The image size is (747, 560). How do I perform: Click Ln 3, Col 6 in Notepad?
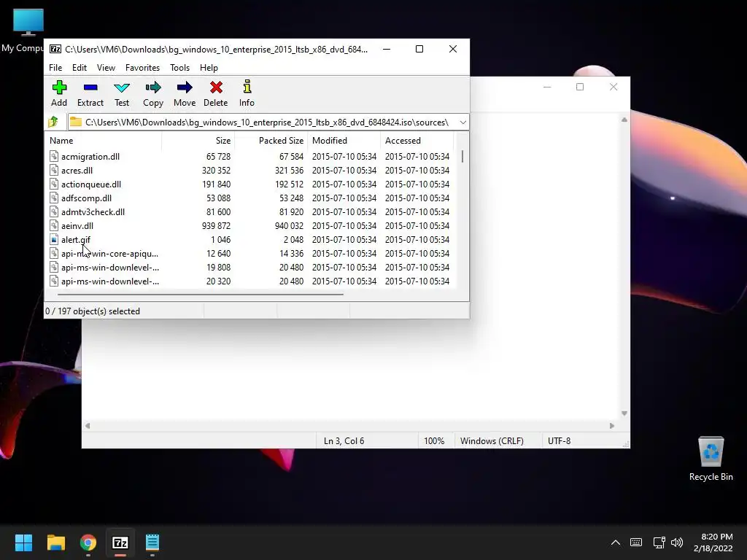pos(344,441)
